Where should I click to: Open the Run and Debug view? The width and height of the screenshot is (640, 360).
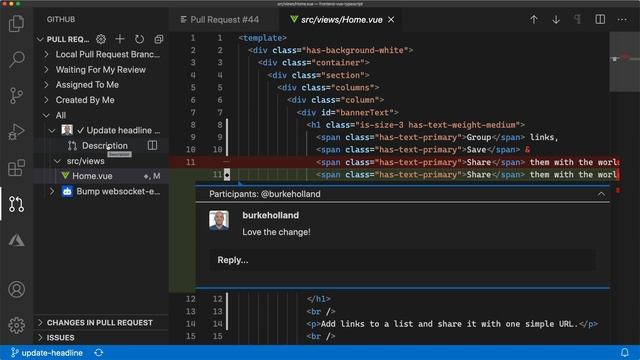tap(16, 131)
